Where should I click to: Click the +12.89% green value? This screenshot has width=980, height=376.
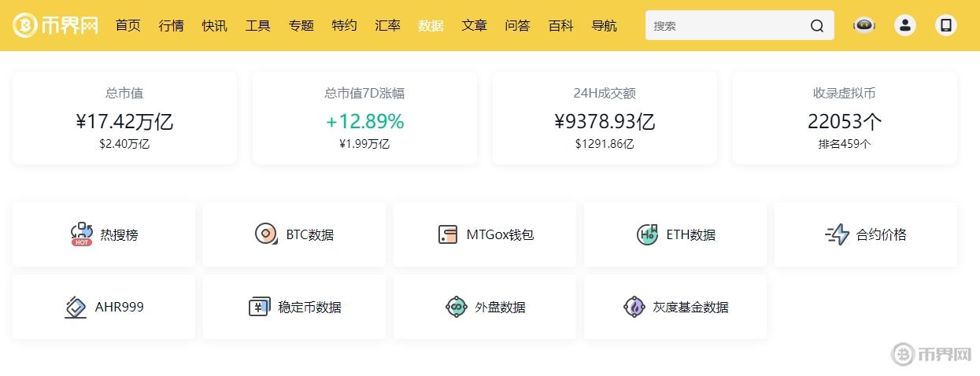(364, 121)
